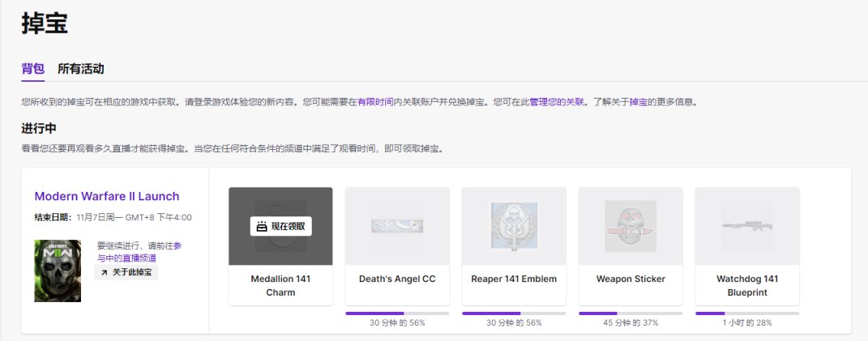
Task: Click the Death's Angel CC progress bar
Action: coord(397,313)
